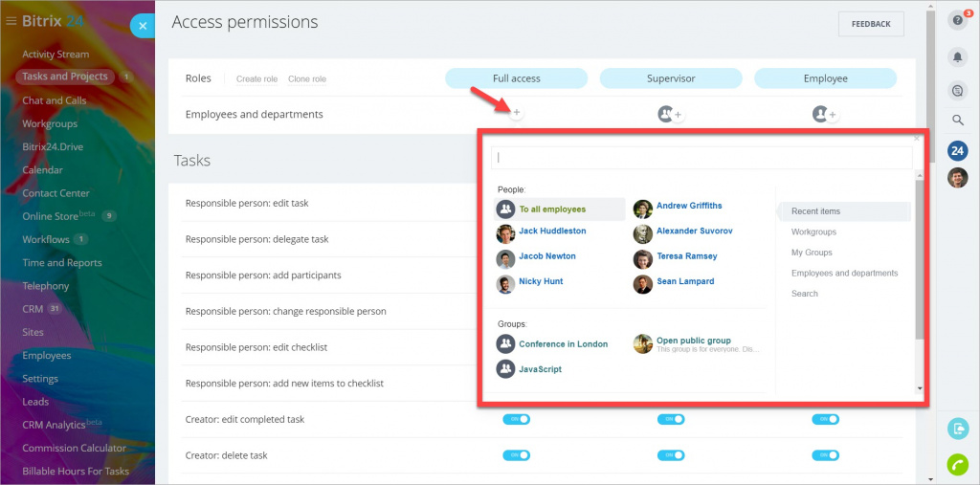Close the slider with the blue X button
The height and width of the screenshot is (485, 980).
(144, 26)
